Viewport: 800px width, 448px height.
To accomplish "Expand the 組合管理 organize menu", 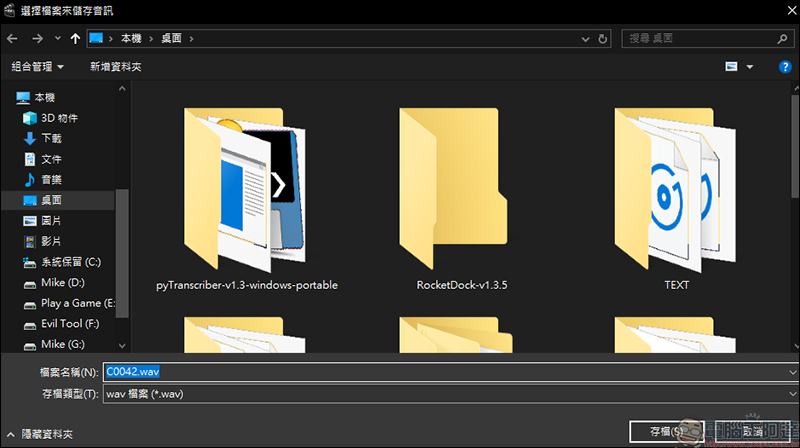I will (x=38, y=67).
